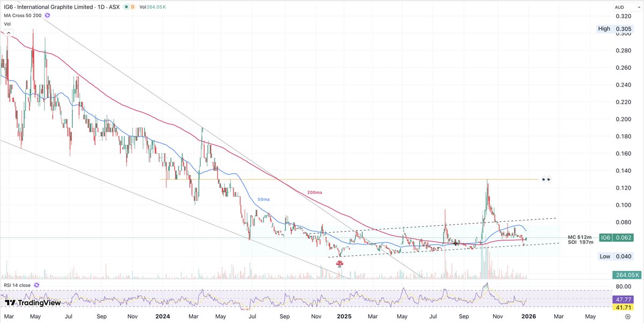Click the eyes emoji annotation on the chart
This screenshot has width=644, height=323.
pyautogui.click(x=546, y=180)
